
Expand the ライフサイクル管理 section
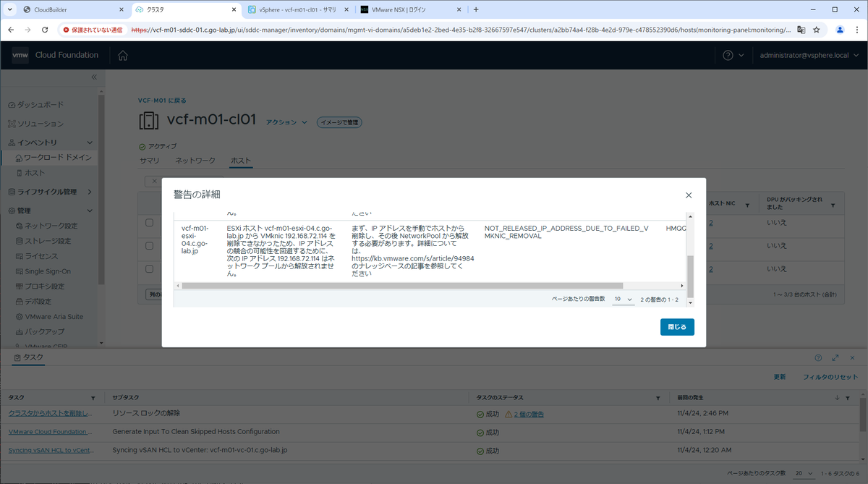point(90,192)
